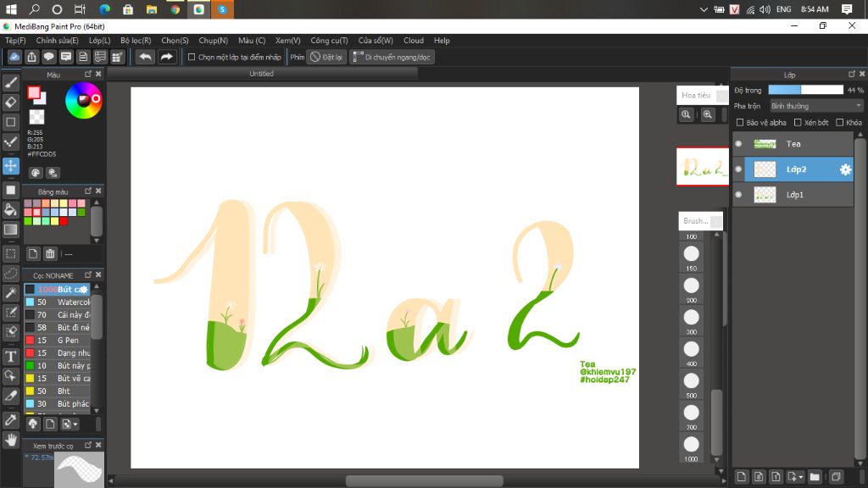Click the export/share icon in toolbar
868x488 pixels.
click(x=31, y=57)
